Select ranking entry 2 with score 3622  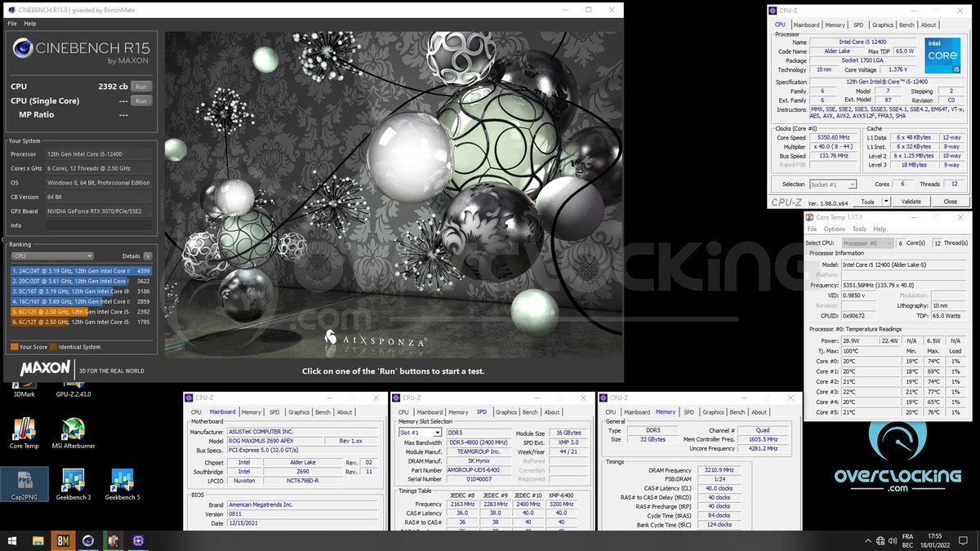pyautogui.click(x=81, y=281)
